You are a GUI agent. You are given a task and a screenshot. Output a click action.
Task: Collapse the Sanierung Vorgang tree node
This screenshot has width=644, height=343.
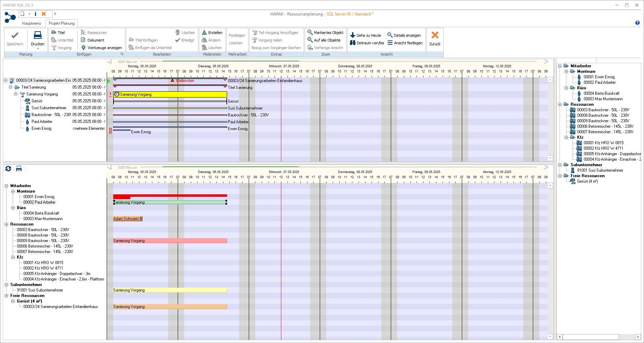tap(16, 94)
